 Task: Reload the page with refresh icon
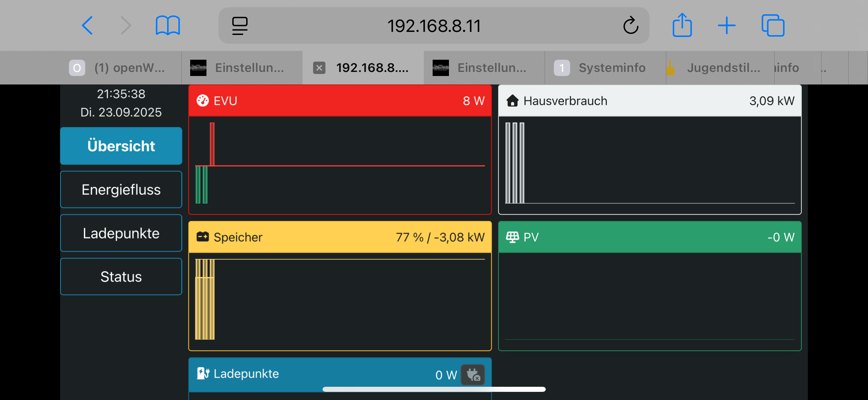(x=630, y=25)
